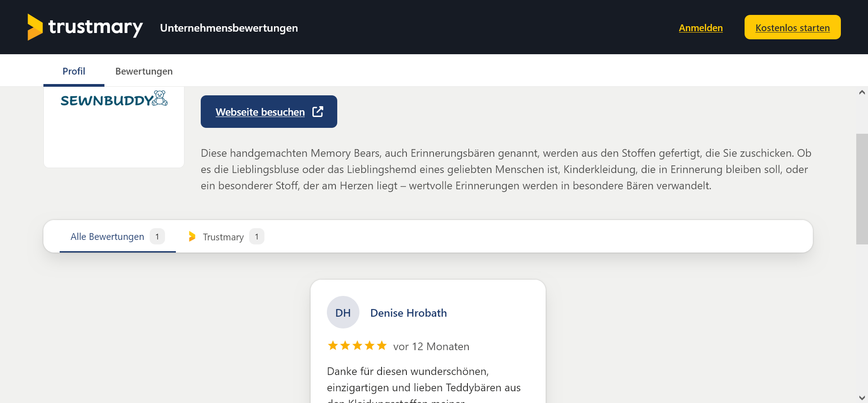The height and width of the screenshot is (403, 868).
Task: Select the Trustmary reviews filter tab
Action: [x=226, y=236]
